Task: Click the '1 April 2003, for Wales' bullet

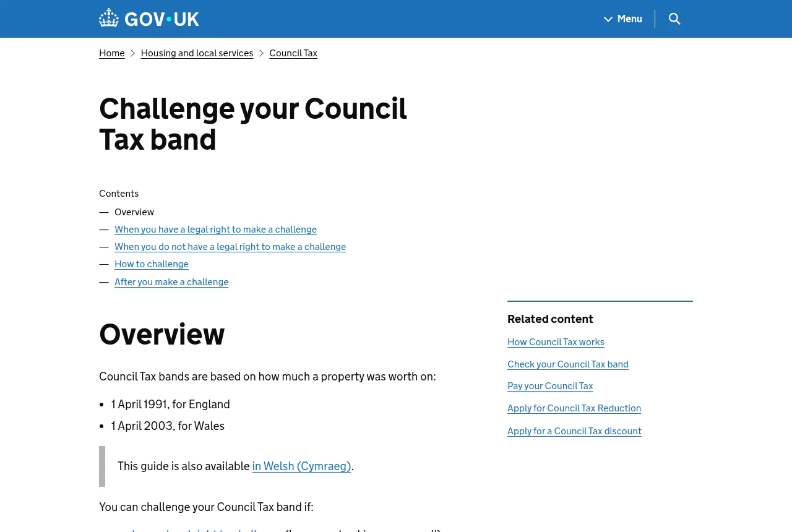Action: 168,426
